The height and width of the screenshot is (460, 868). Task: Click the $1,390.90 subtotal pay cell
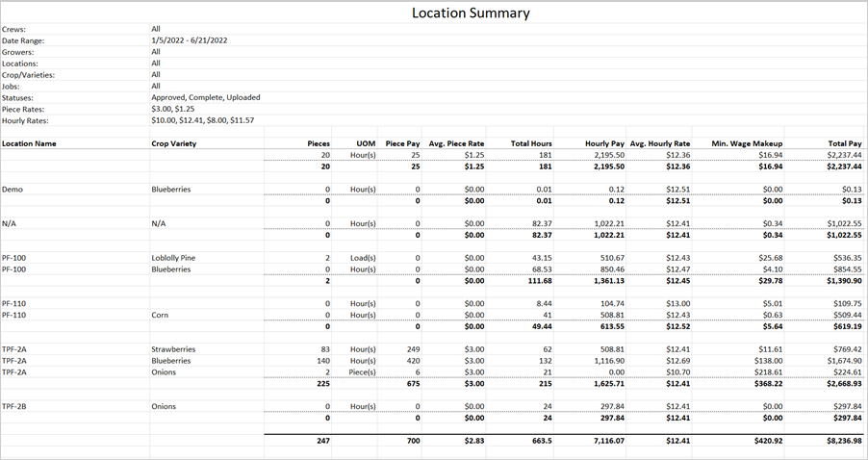(845, 281)
